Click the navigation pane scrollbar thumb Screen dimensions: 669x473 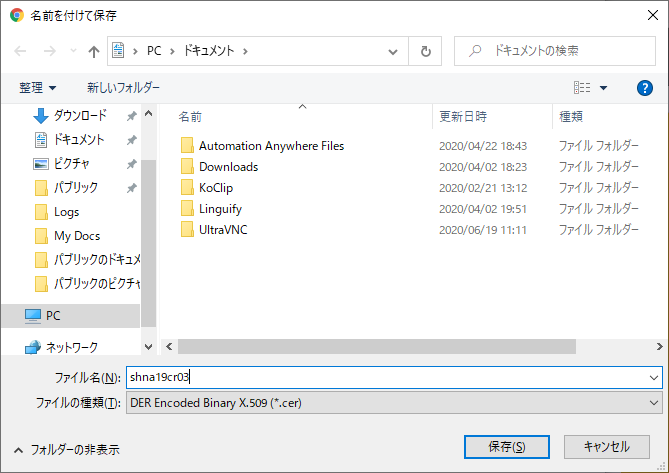click(x=148, y=243)
